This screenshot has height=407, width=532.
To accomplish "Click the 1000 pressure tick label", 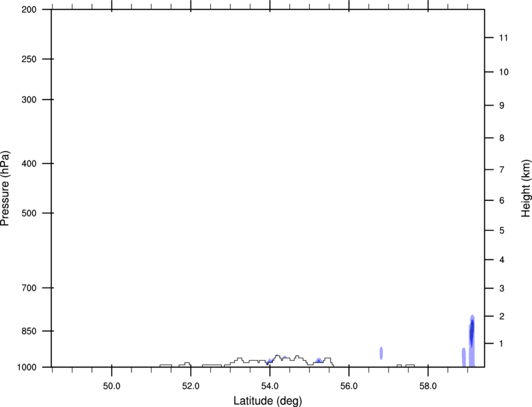I will pyautogui.click(x=27, y=368).
